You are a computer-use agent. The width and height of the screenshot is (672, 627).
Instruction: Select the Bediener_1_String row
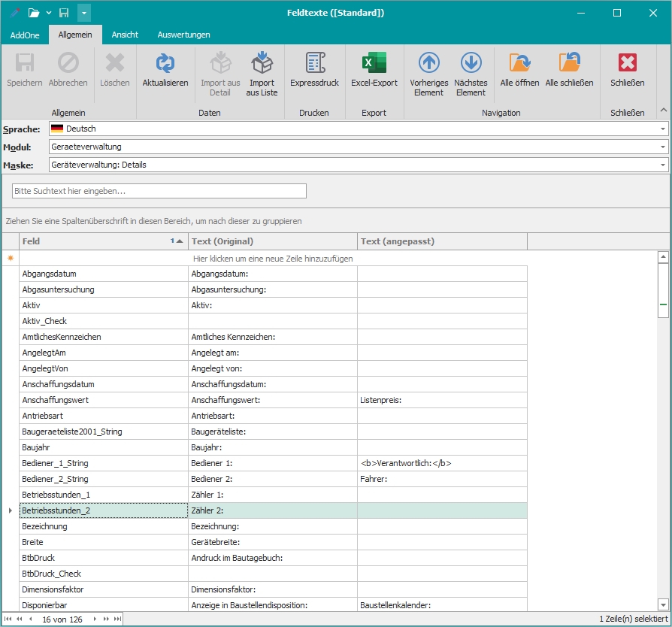(104, 463)
